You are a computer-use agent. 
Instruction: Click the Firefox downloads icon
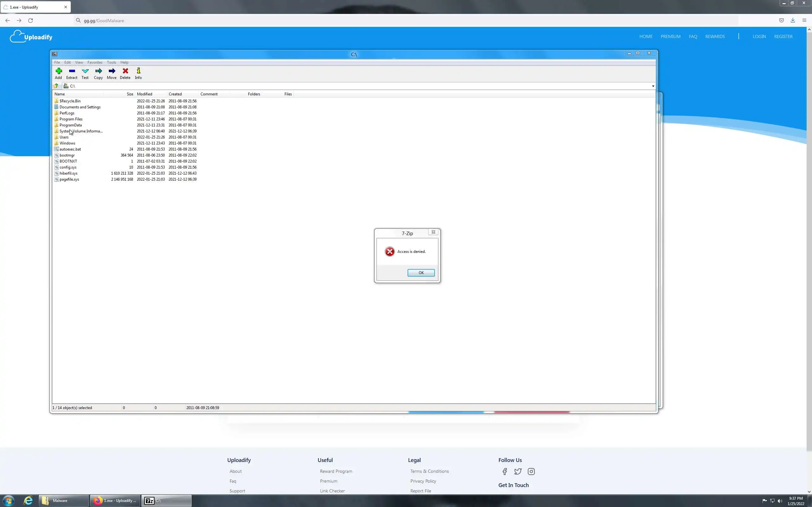(x=793, y=21)
